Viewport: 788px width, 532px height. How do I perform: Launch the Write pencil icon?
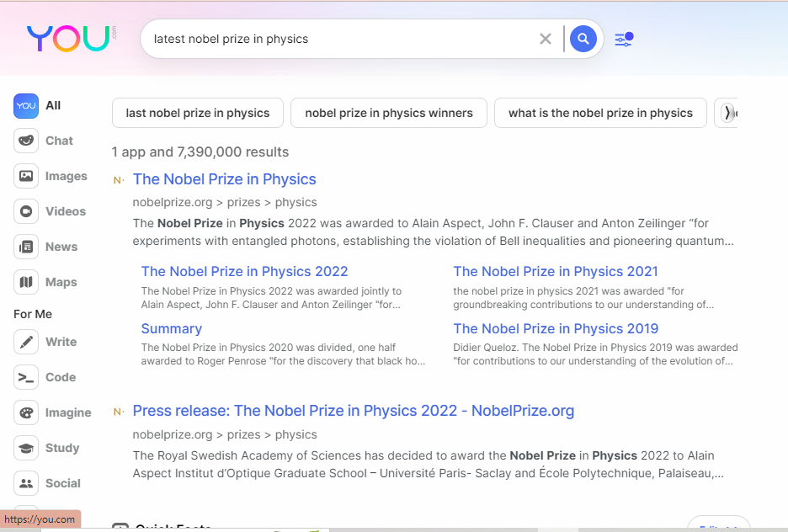point(26,342)
